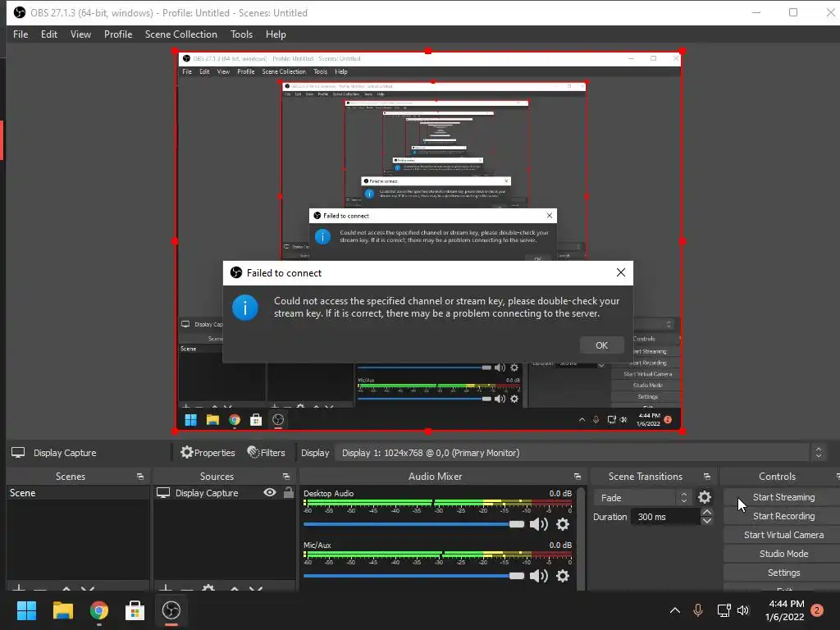Screen dimensions: 840x630
Task: Click the display dropdown spinner arrows
Action: [x=818, y=453]
